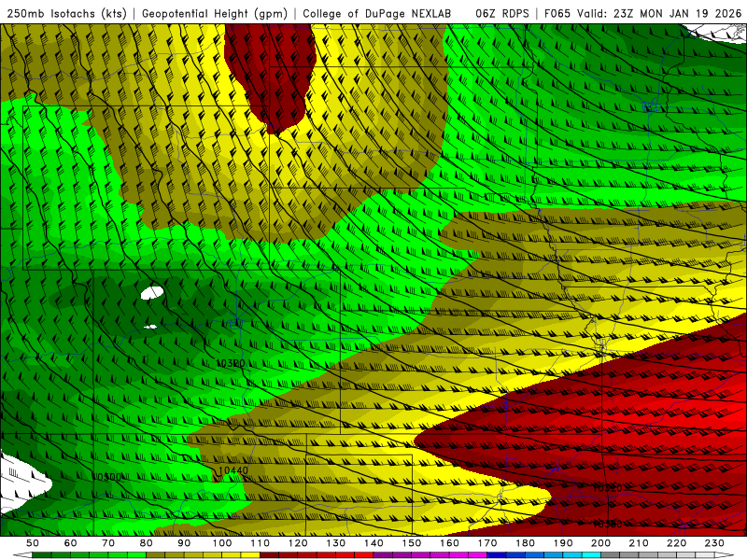The width and height of the screenshot is (747, 560).
Task: Click the 140 value on the color scale
Action: point(373,543)
